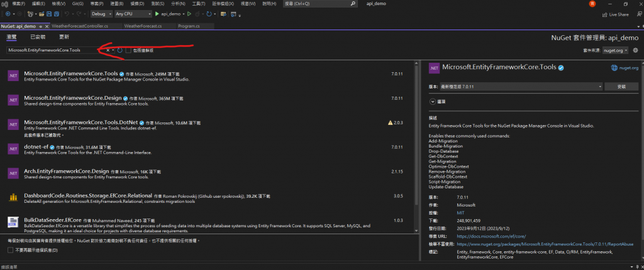Toggle the include prerelease checkbox
The height and width of the screenshot is (270, 644).
[x=128, y=50]
